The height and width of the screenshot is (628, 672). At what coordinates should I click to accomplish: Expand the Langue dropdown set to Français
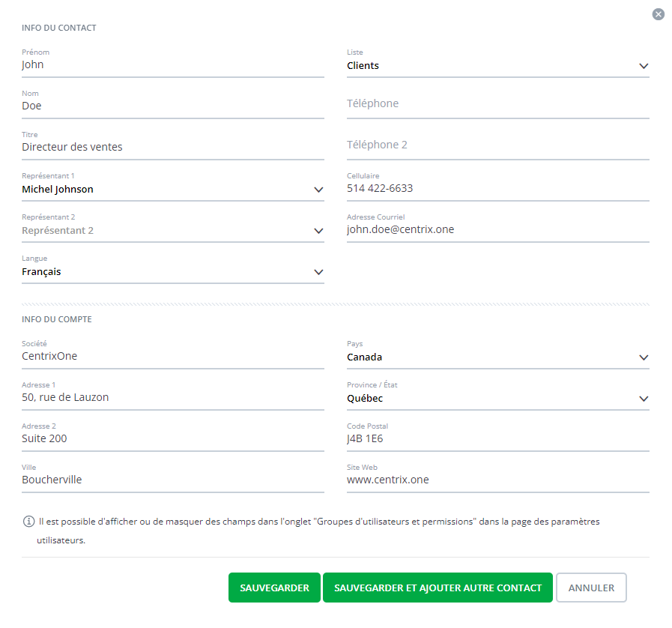tap(172, 272)
